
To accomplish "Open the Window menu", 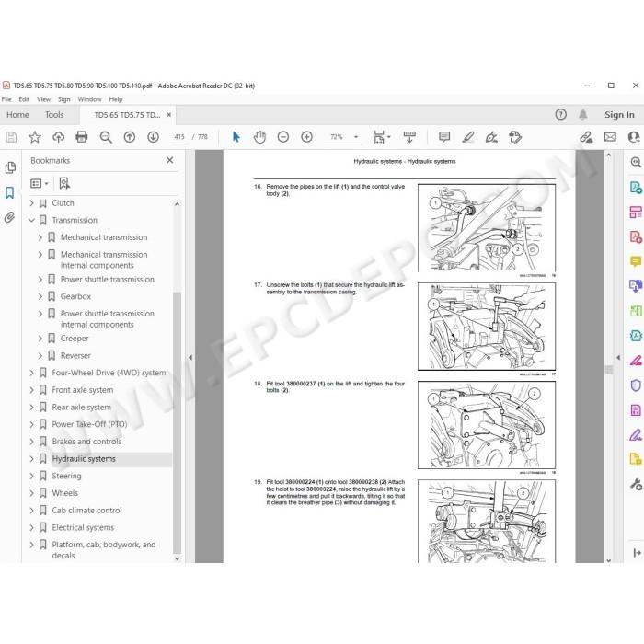I will coord(89,99).
